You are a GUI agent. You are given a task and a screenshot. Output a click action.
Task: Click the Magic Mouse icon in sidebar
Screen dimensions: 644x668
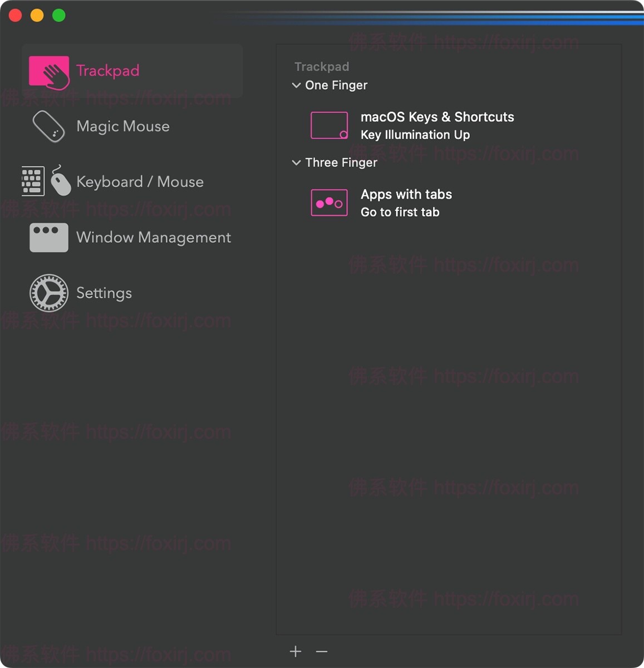coord(49,126)
